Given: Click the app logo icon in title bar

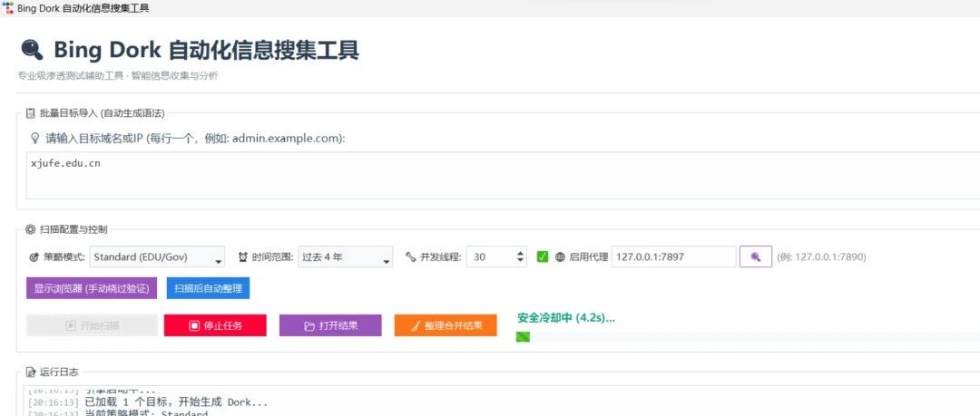Looking at the screenshot, I should (8, 8).
